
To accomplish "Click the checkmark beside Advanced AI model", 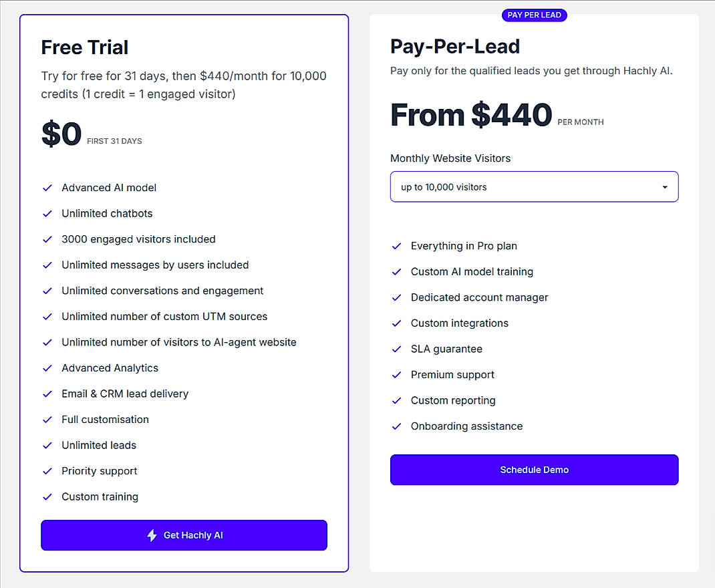I will pos(47,188).
